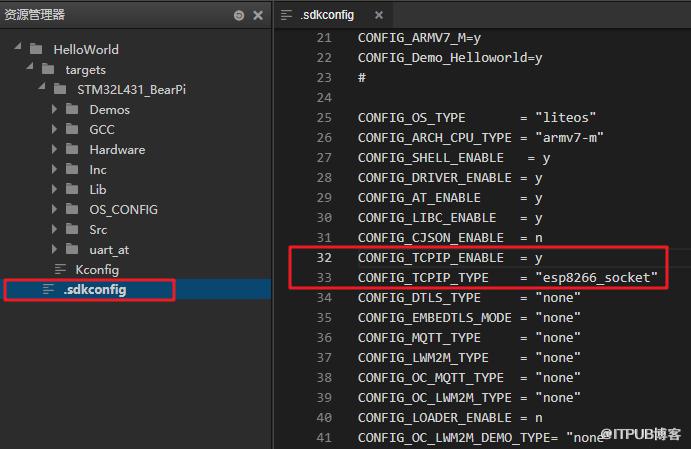Expand the OS_CONFIG folder
The height and width of the screenshot is (449, 691).
(x=54, y=209)
